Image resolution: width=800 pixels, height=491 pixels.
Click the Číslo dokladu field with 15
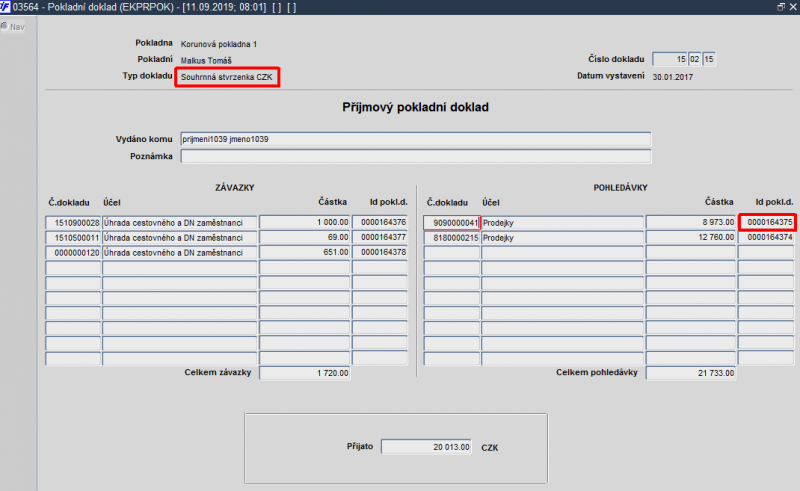point(670,59)
